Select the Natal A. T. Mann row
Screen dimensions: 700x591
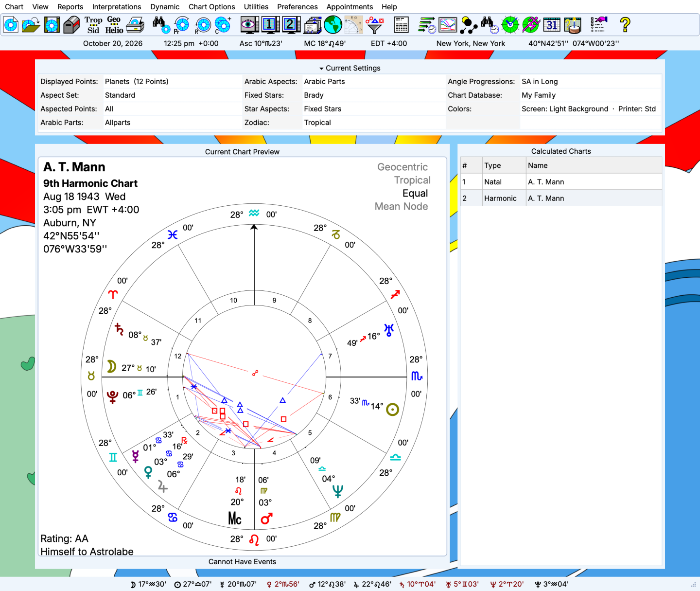point(561,182)
